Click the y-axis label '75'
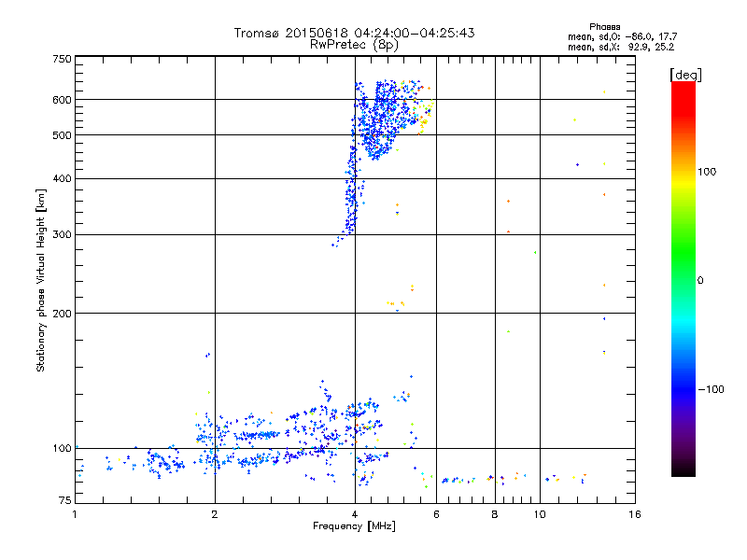 click(65, 500)
